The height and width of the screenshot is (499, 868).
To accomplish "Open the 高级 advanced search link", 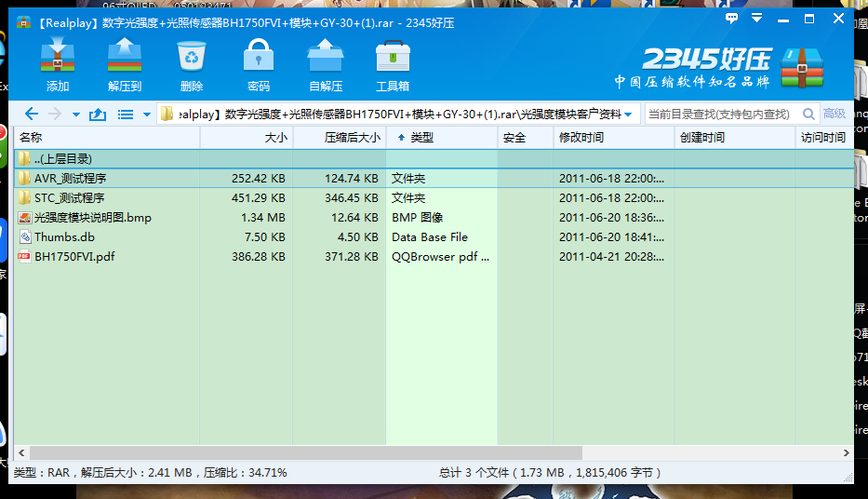I will 835,114.
